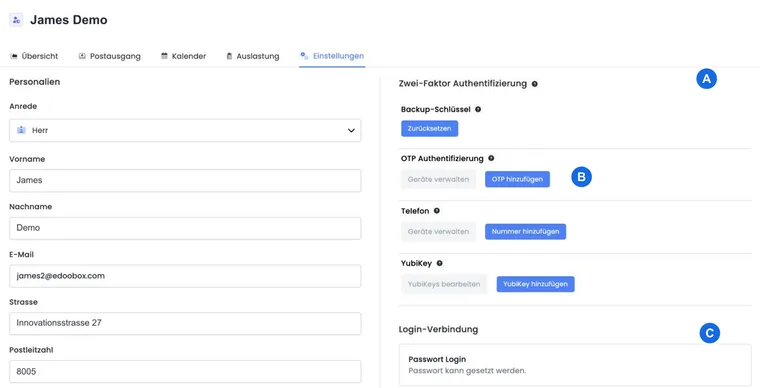Click the YubiKeys bearbeiten button
The height and width of the screenshot is (388, 760).
[444, 284]
